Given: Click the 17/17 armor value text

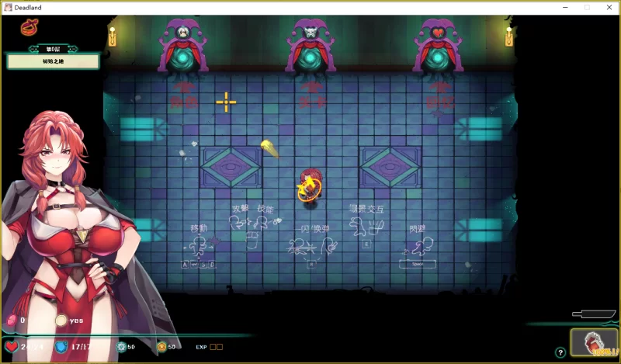Looking at the screenshot, I should point(81,347).
